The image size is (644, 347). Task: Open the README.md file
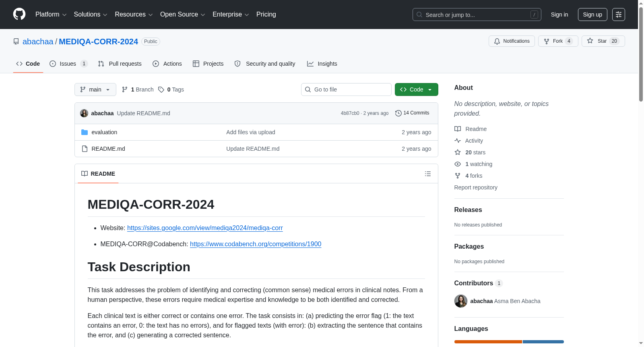point(108,149)
